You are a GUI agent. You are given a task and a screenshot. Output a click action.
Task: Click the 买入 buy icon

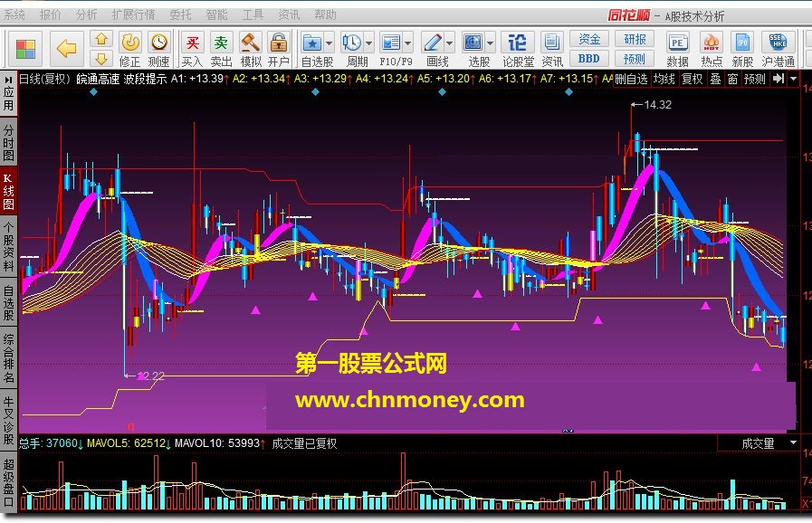192,49
